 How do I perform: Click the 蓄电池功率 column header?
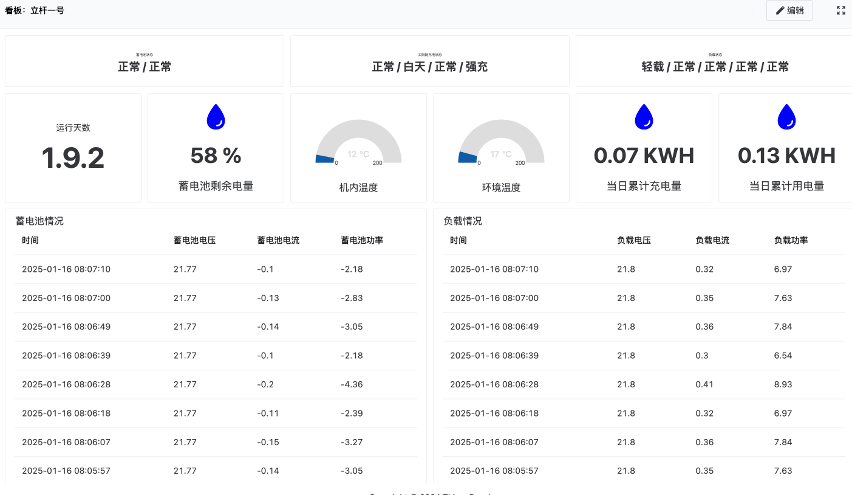click(362, 240)
